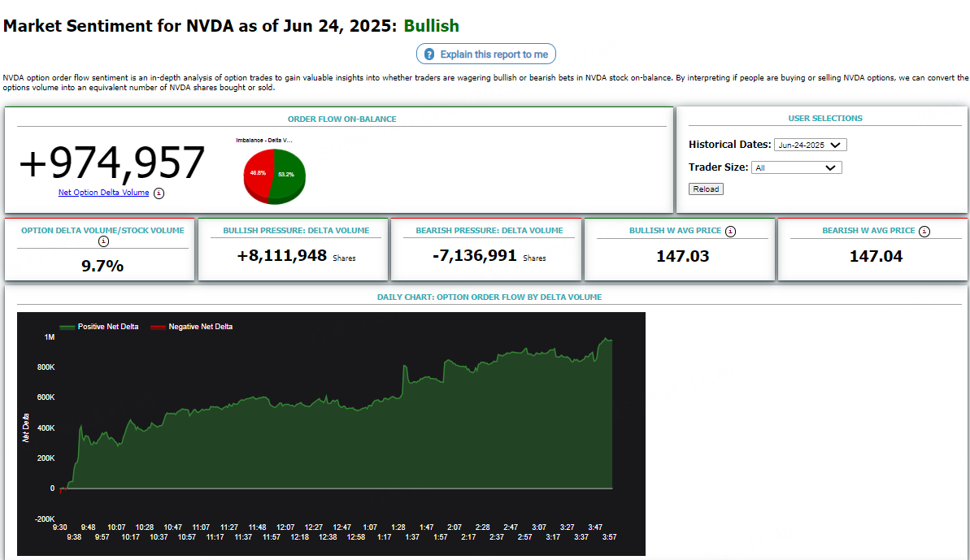The image size is (970, 560).
Task: Click the red 46.8% pie slice
Action: 258,174
